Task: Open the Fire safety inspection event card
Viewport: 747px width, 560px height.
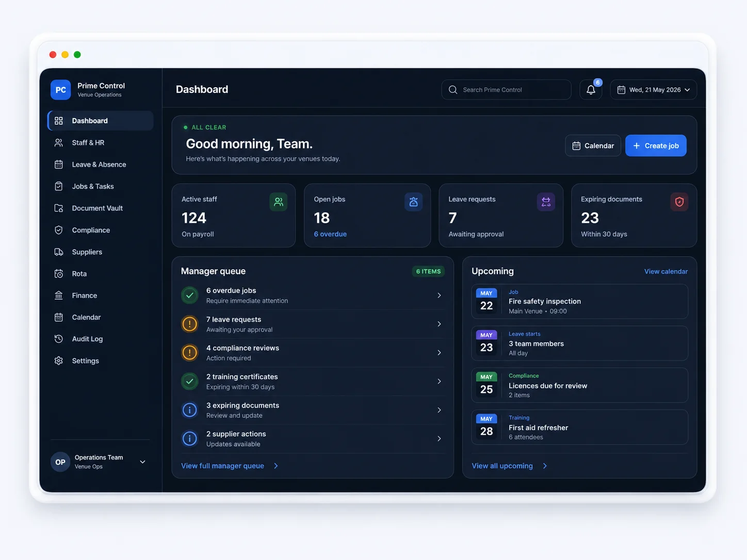Action: click(579, 302)
